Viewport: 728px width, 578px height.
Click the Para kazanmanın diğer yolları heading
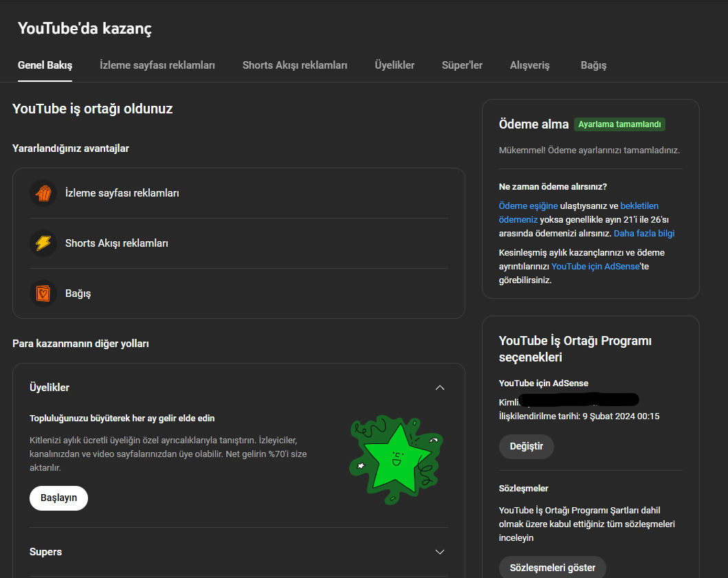click(x=81, y=344)
